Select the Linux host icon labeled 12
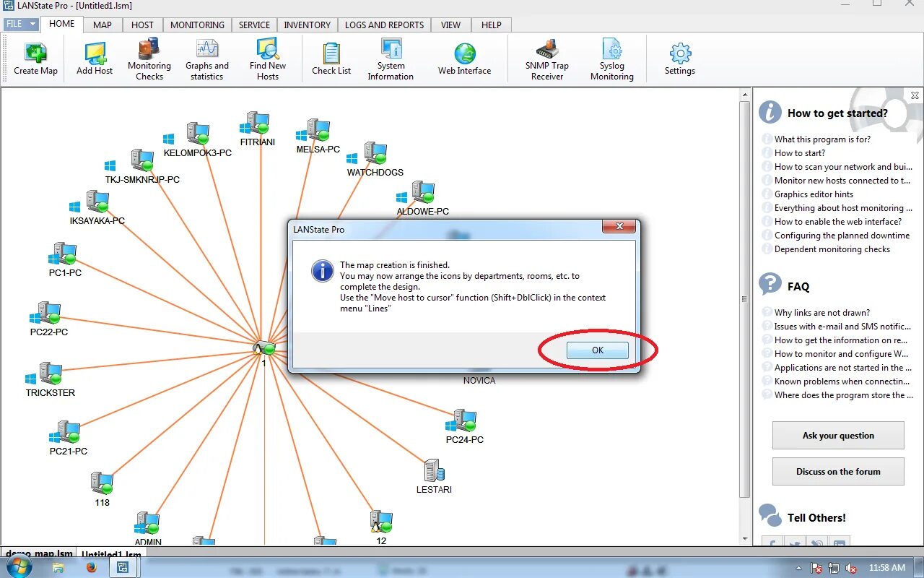 pos(380,522)
